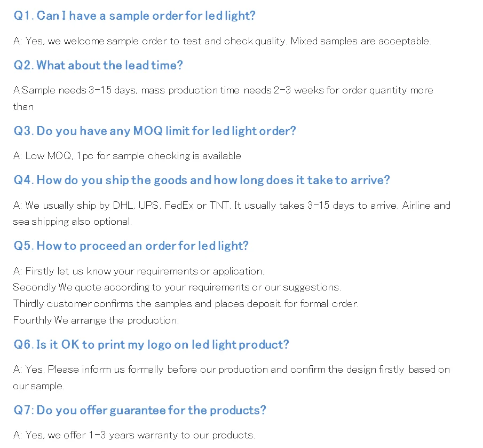Click the word 'than' under the Q2 answer
Screen dimensions: 483x448
[x=23, y=107]
